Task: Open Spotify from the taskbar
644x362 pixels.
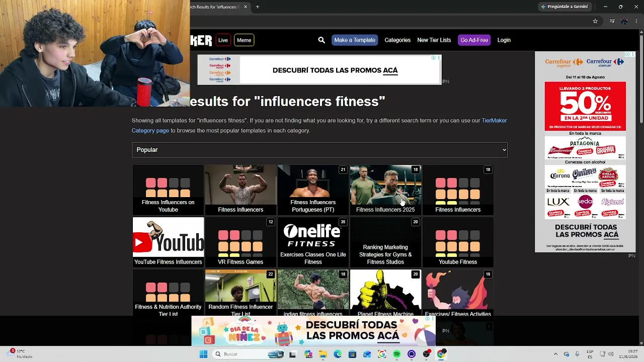Action: pyautogui.click(x=396, y=354)
